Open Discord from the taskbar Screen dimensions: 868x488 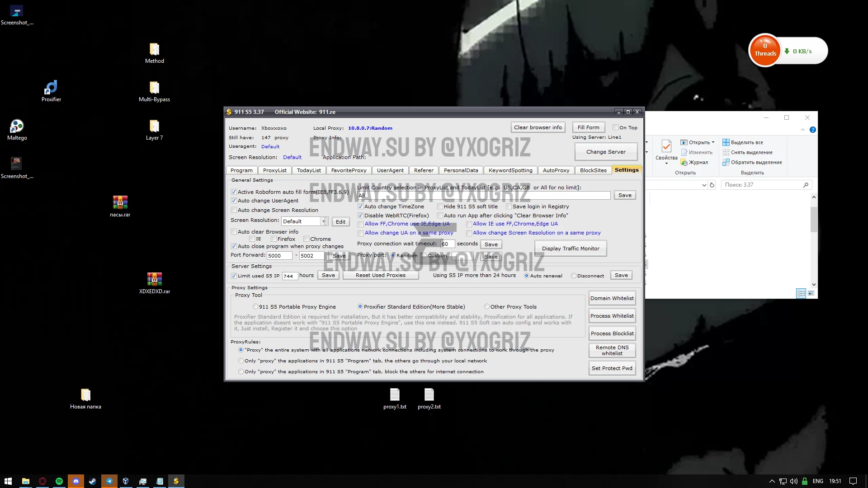point(76,481)
